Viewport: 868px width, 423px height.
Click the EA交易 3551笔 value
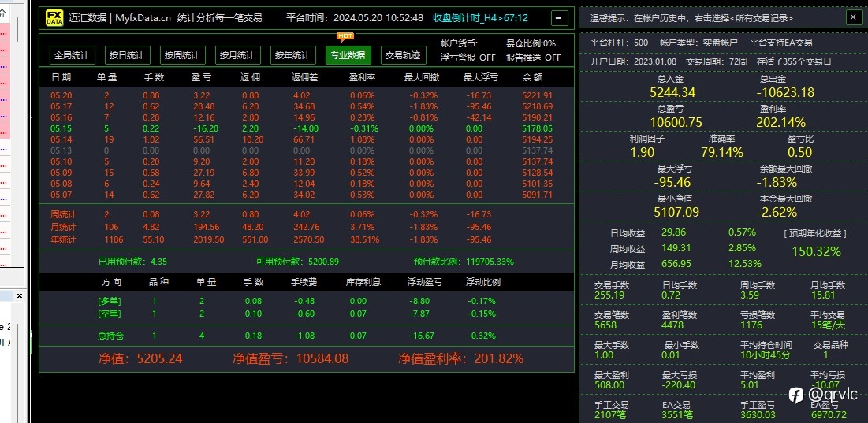coord(676,414)
